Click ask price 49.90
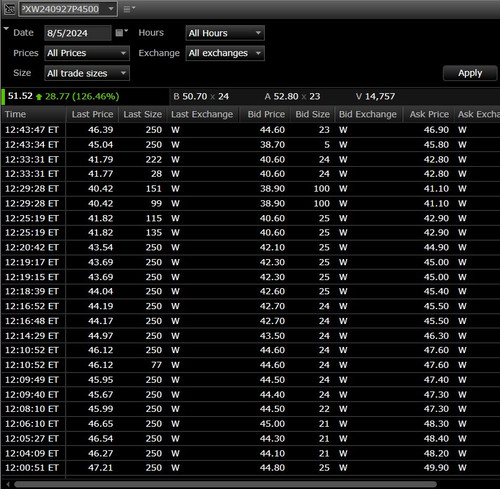This screenshot has height=489, width=500. pyautogui.click(x=436, y=468)
